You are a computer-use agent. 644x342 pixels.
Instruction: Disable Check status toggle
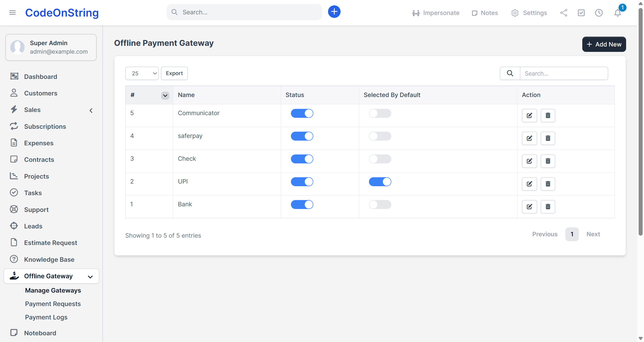tap(302, 159)
